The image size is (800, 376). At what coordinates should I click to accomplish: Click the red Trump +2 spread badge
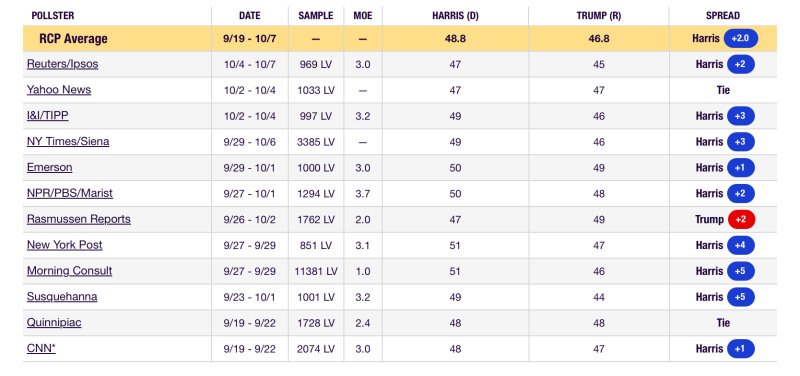[x=741, y=219]
